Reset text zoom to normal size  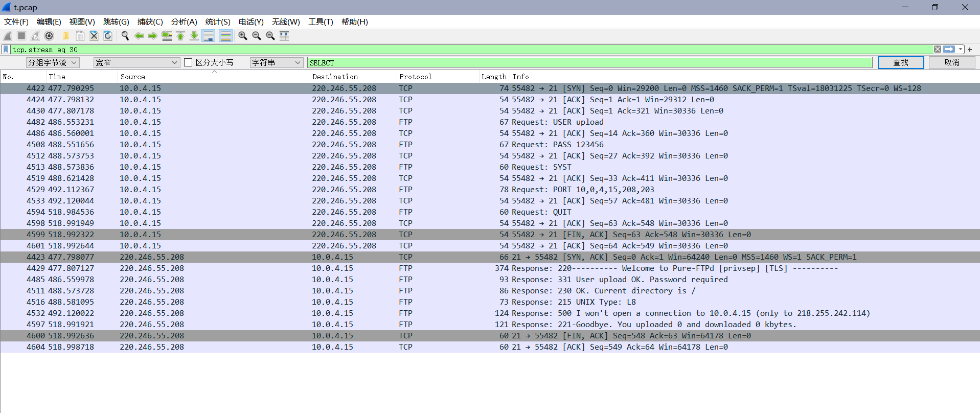tap(270, 36)
